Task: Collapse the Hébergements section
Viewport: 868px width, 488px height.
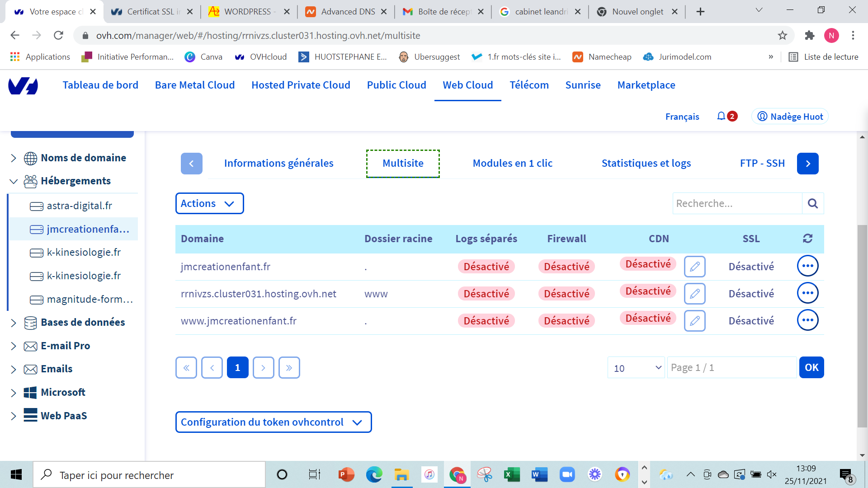Action: click(14, 181)
